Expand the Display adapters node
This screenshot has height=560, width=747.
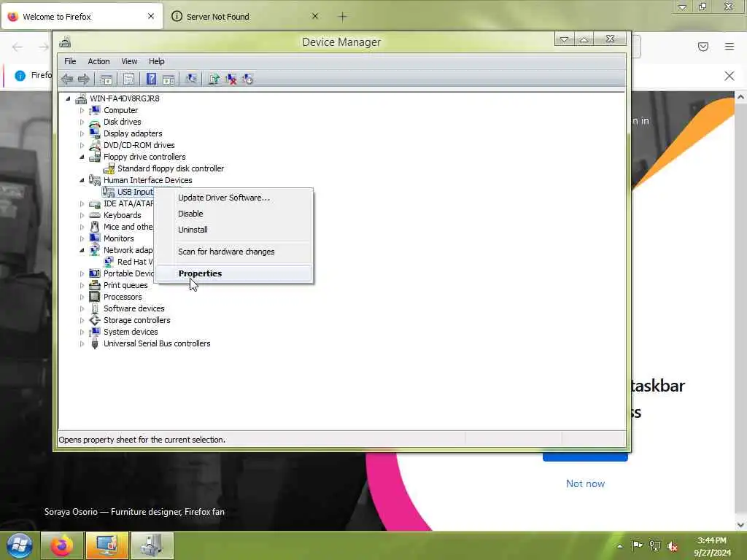tap(82, 134)
